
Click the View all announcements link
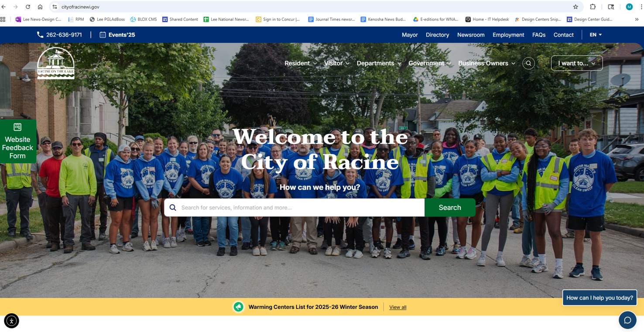click(x=397, y=307)
